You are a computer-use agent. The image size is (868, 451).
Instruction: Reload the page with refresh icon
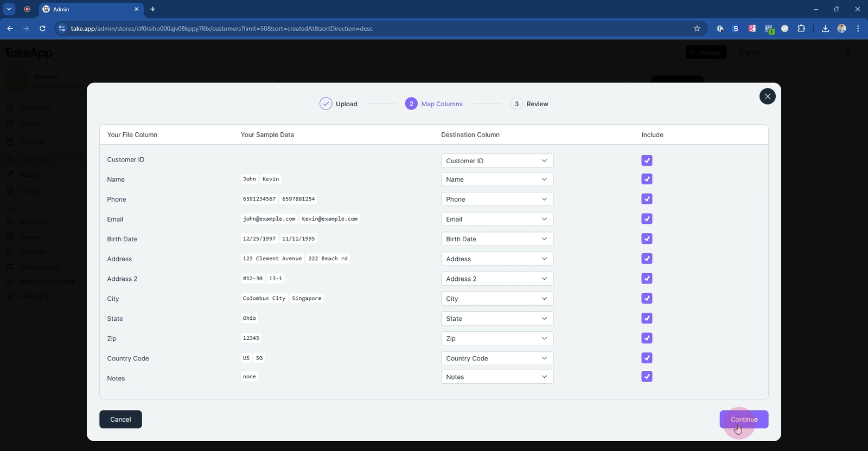[x=42, y=28]
